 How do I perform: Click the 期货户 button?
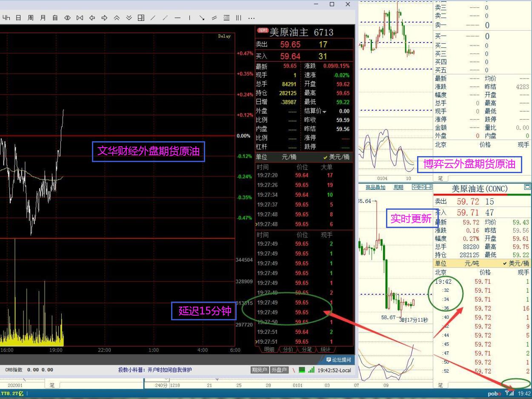coord(259,370)
